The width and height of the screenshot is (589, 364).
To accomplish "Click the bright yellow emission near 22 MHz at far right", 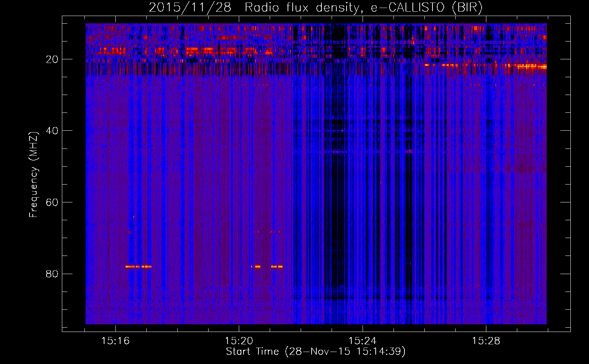I will pyautogui.click(x=531, y=67).
